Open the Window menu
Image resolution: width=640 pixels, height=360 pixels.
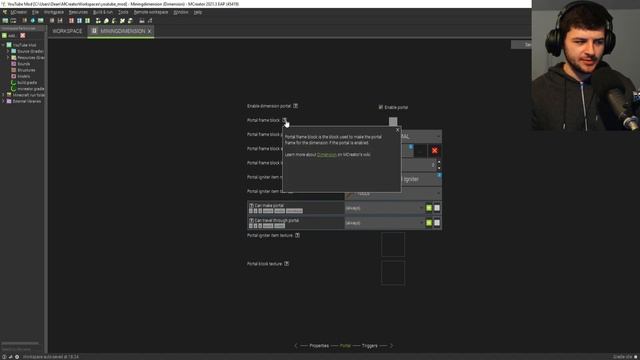tap(181, 12)
